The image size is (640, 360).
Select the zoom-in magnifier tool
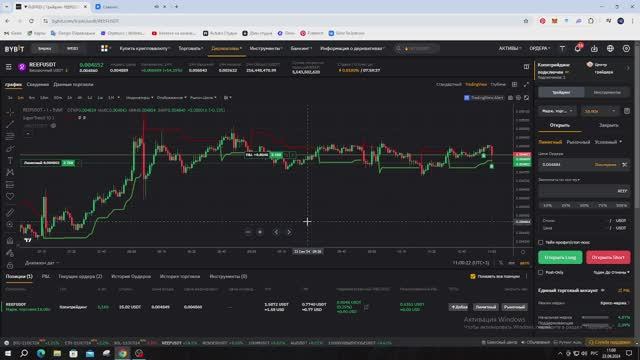10,224
